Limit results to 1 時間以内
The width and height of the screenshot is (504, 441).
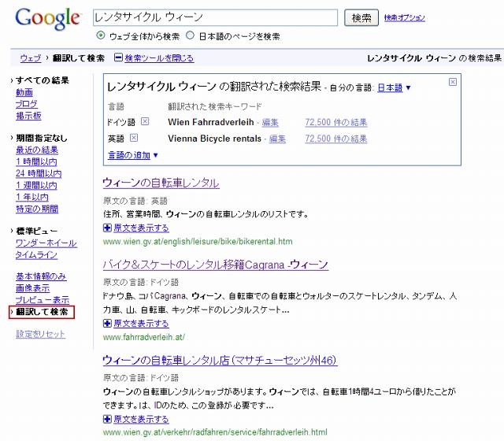click(x=36, y=161)
